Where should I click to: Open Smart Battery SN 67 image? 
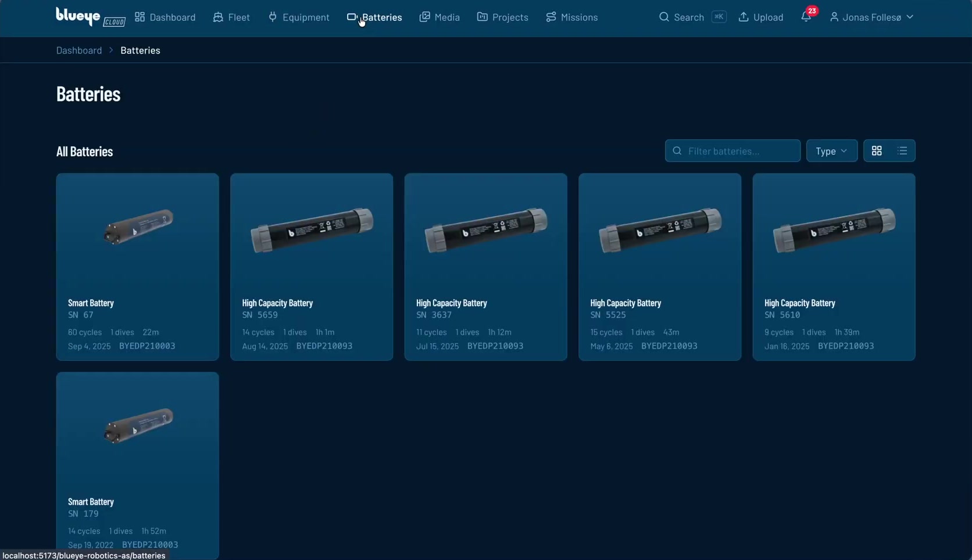pos(138,227)
